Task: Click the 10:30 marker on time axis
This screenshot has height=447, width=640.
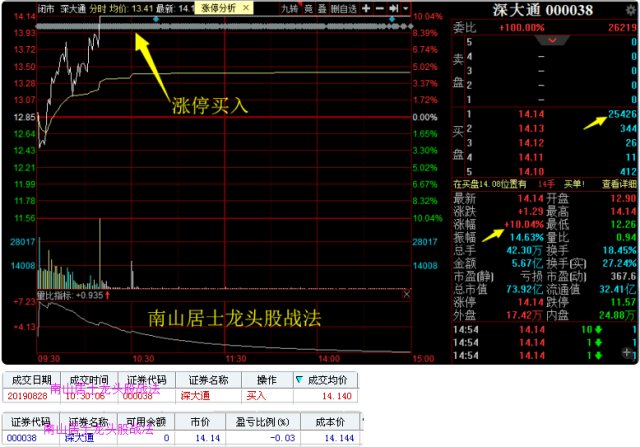Action: (141, 357)
